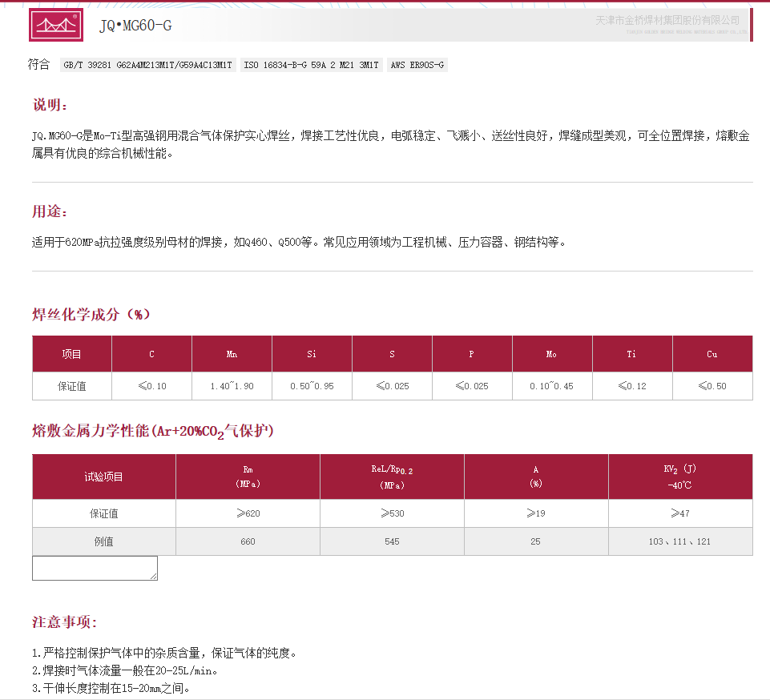The height and width of the screenshot is (700, 770).
Task: Click the Rm (MPa) column header
Action: pos(248,477)
